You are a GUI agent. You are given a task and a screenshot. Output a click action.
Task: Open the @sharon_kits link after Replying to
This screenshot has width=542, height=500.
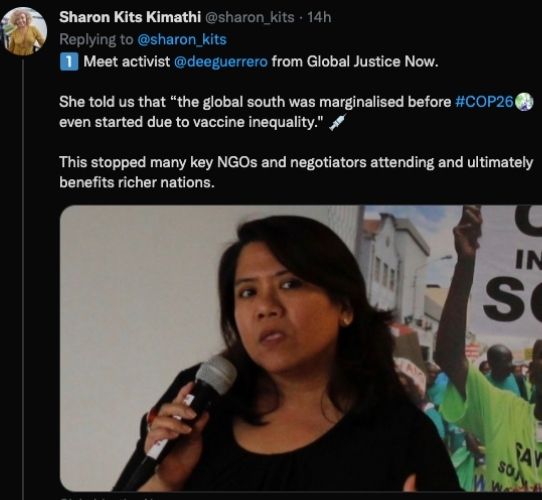tap(182, 39)
